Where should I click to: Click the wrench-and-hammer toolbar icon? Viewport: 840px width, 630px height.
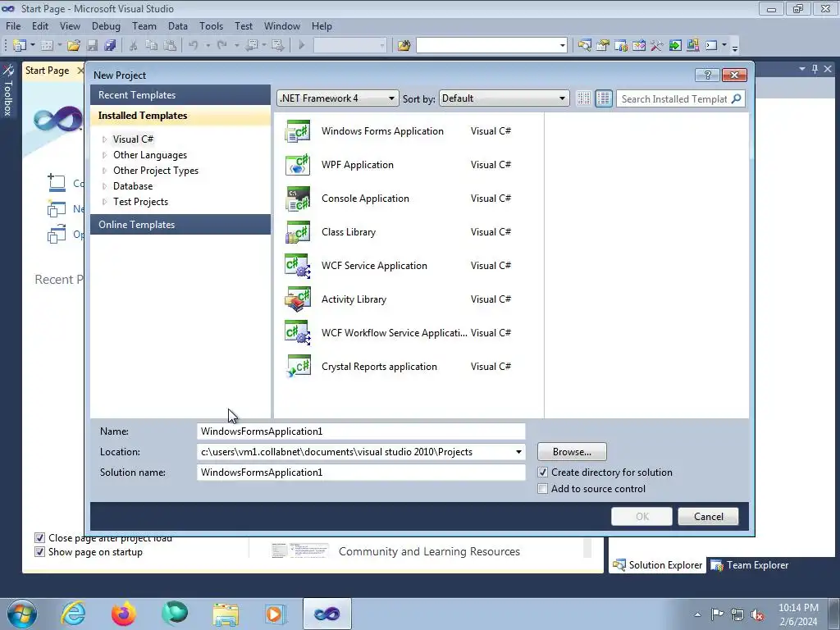657,46
